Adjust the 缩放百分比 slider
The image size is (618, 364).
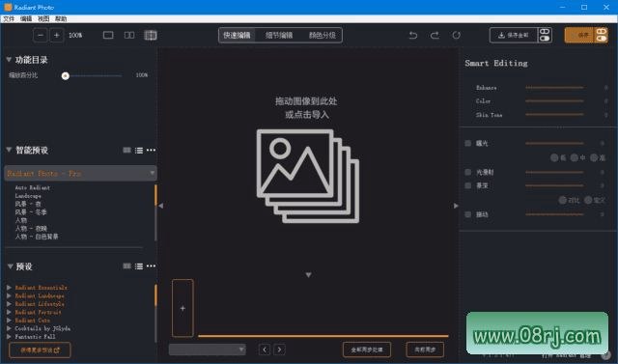tap(93, 75)
